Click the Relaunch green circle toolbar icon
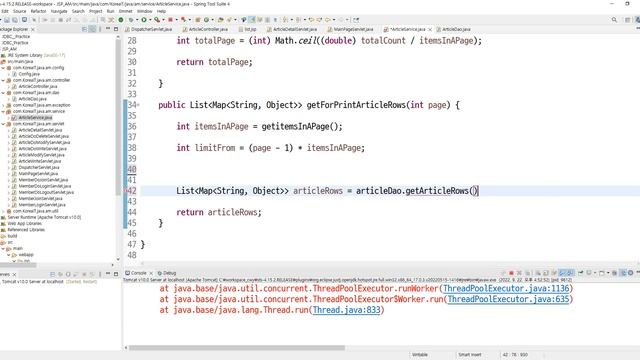 tap(121, 20)
